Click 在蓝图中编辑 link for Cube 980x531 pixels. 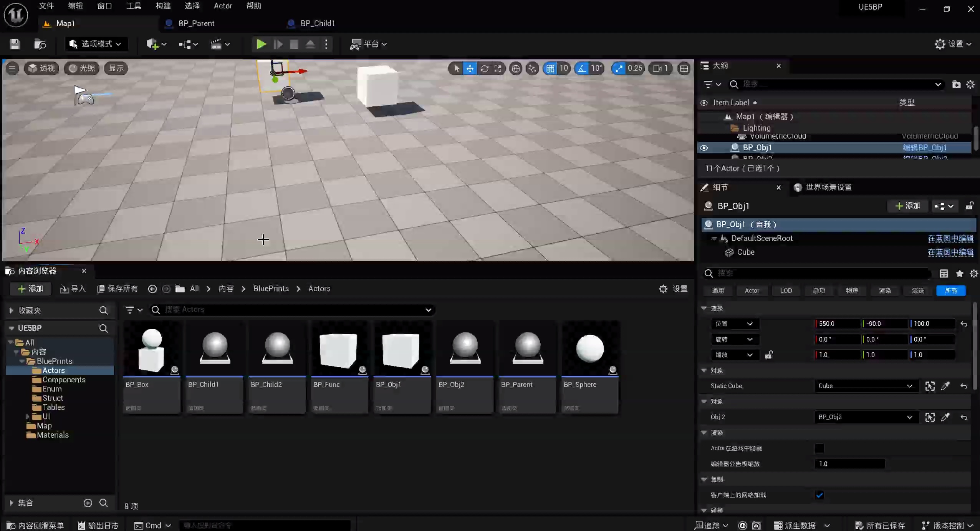[950, 252]
